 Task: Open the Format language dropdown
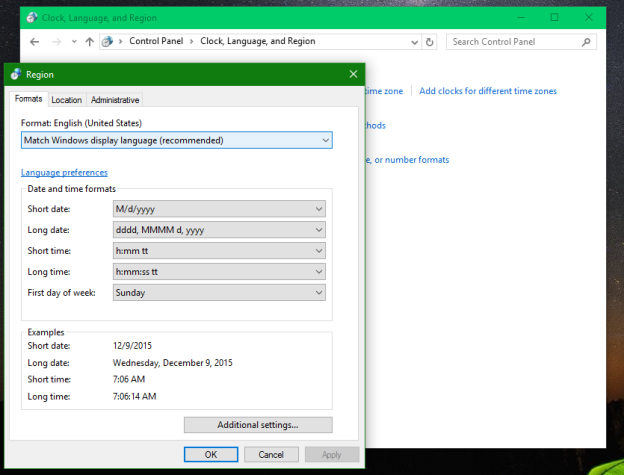point(176,140)
